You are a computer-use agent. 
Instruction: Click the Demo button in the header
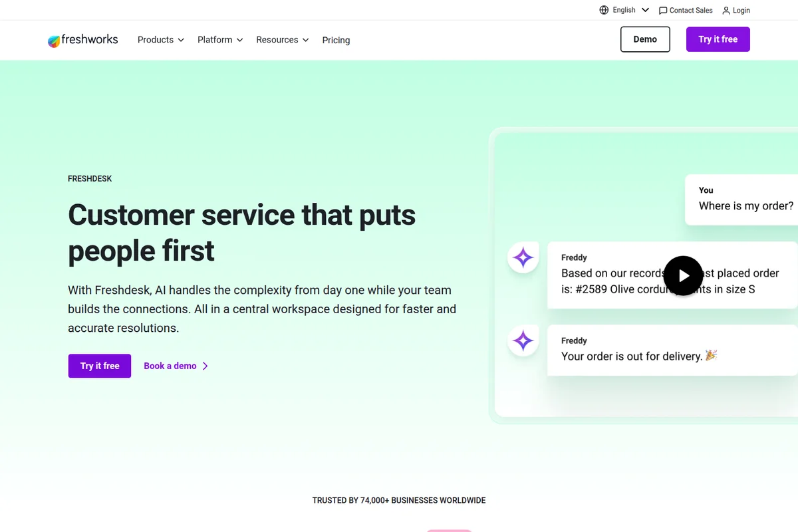[x=644, y=39]
